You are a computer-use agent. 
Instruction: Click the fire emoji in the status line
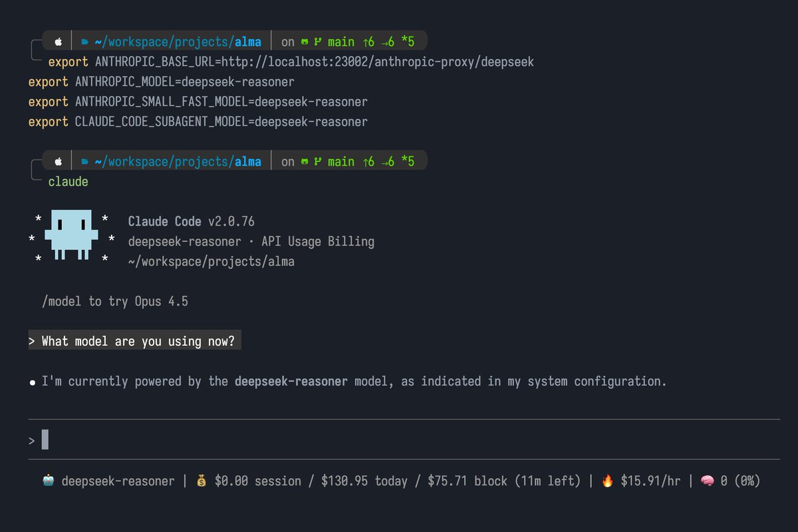click(x=607, y=481)
